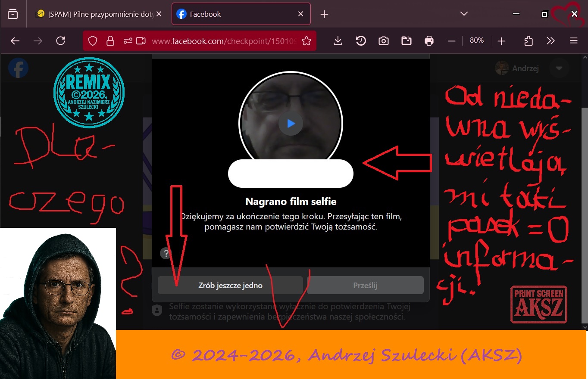Open the Firefox hamburger application menu

pyautogui.click(x=573, y=40)
